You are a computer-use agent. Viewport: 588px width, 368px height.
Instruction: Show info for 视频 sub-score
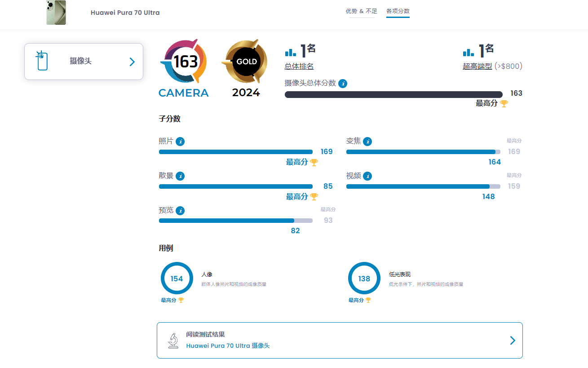click(367, 176)
